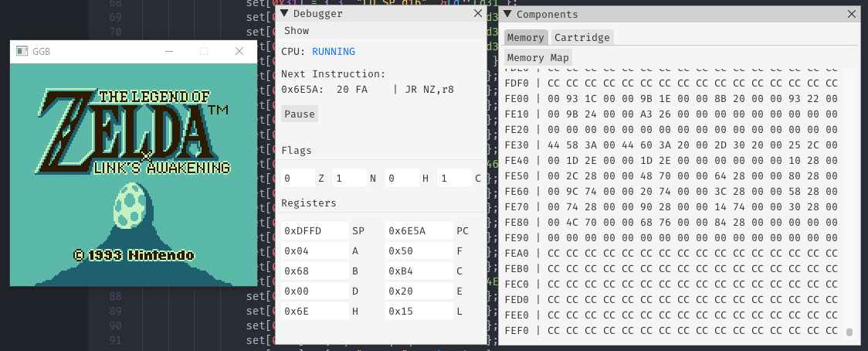The width and height of the screenshot is (868, 351).
Task: Click the GGB window title text
Action: (41, 51)
